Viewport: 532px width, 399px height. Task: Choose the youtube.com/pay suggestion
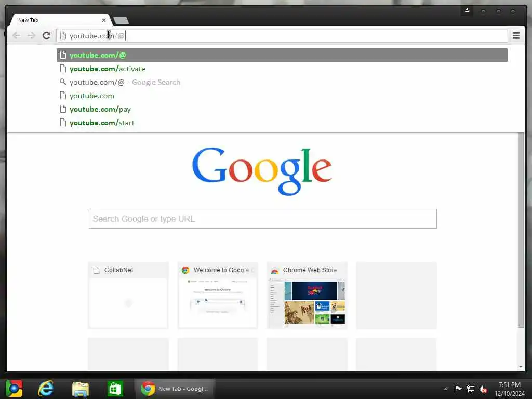pyautogui.click(x=282, y=109)
